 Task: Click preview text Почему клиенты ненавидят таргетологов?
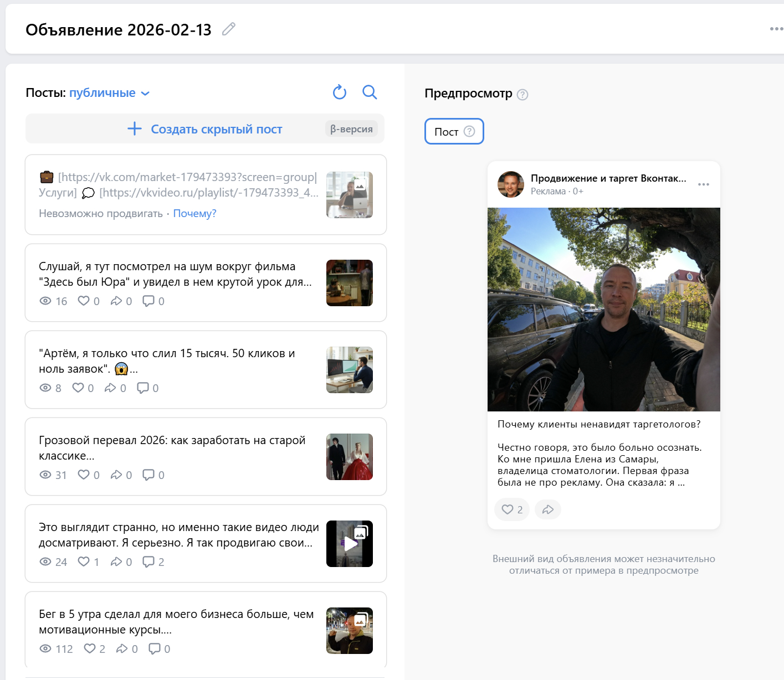tap(599, 424)
